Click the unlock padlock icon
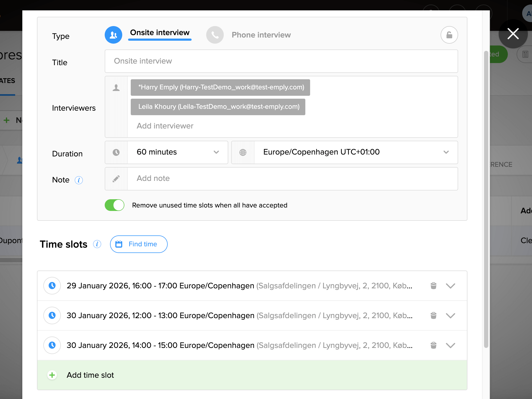This screenshot has height=399, width=532. pyautogui.click(x=449, y=35)
